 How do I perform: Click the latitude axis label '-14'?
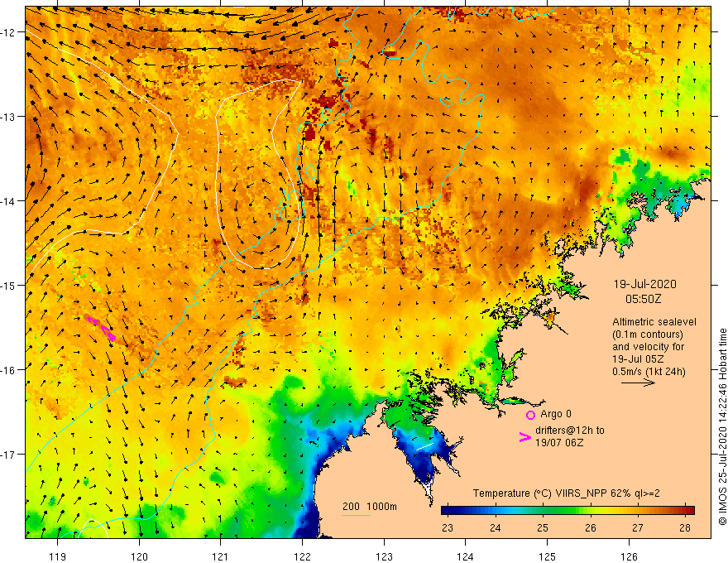point(9,201)
